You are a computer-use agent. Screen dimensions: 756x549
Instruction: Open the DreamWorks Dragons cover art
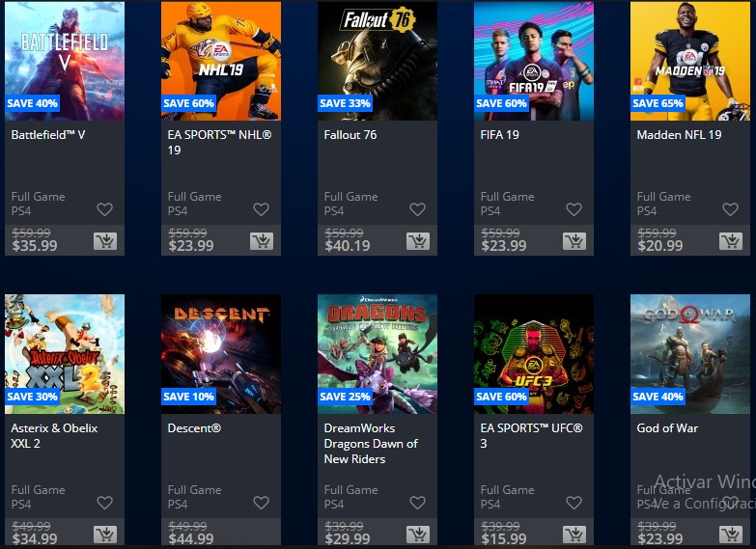point(378,354)
